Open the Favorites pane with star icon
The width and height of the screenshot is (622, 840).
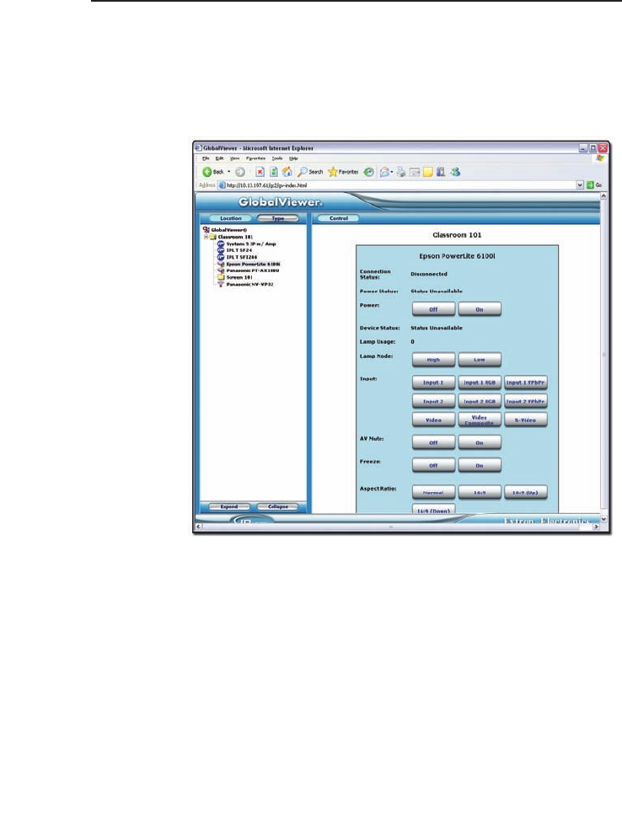tap(343, 172)
